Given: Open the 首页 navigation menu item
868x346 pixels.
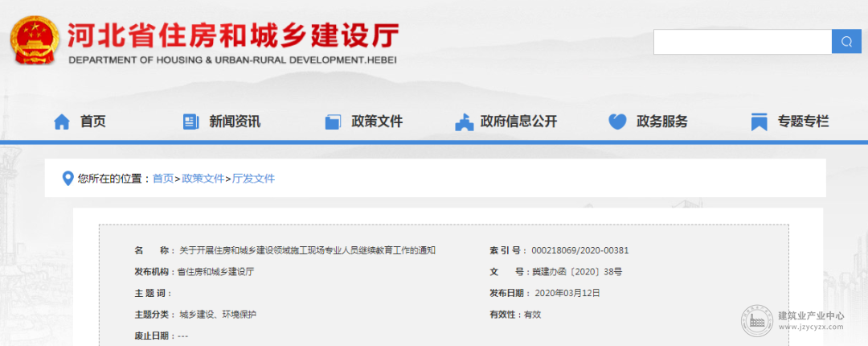Looking at the screenshot, I should 92,122.
